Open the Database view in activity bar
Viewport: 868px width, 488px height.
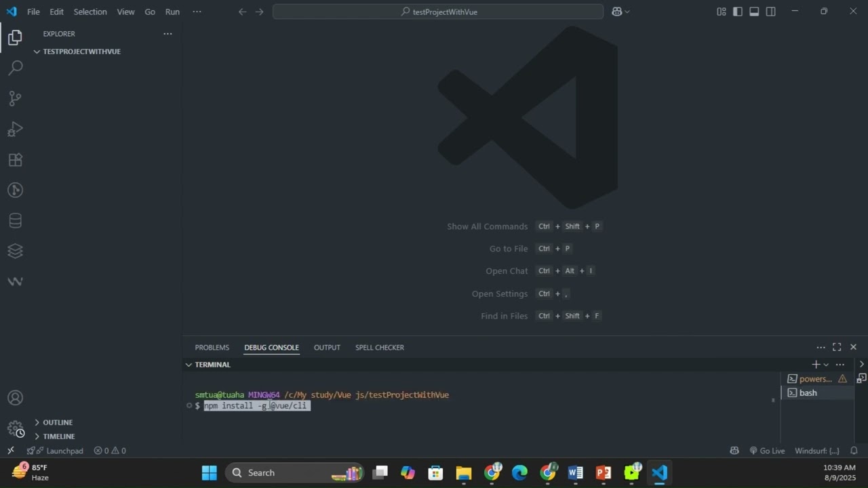pyautogui.click(x=15, y=221)
